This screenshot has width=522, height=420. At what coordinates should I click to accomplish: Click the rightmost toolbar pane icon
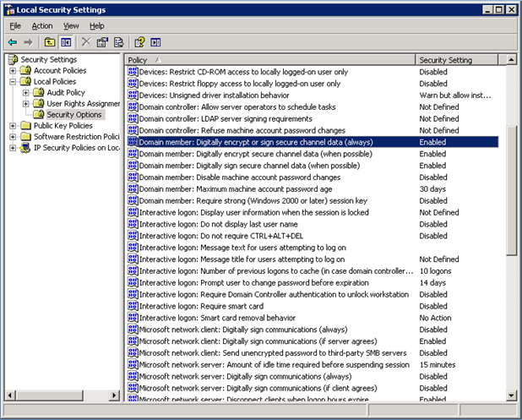[155, 42]
